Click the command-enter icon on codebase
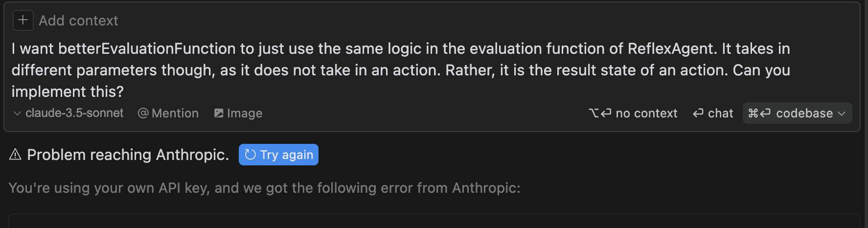 (x=759, y=113)
